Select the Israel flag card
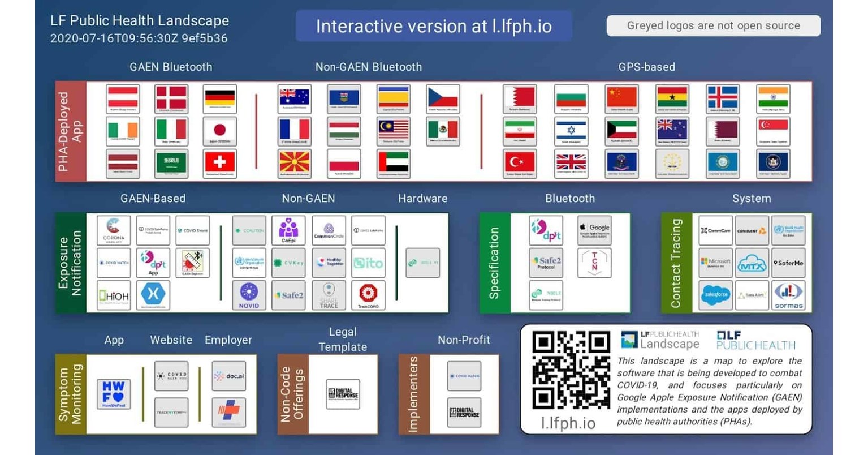Viewport: 868px width, 455px height. pyautogui.click(x=571, y=131)
